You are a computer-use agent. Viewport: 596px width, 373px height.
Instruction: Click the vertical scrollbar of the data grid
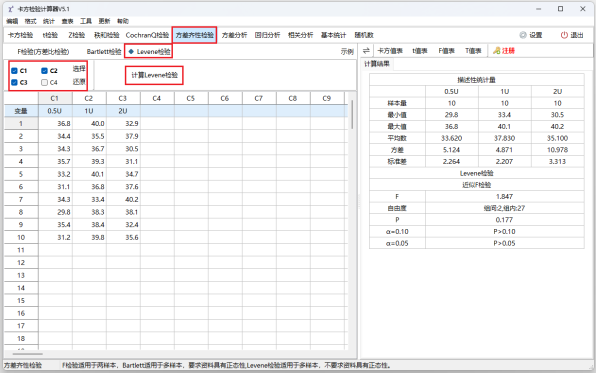352,114
